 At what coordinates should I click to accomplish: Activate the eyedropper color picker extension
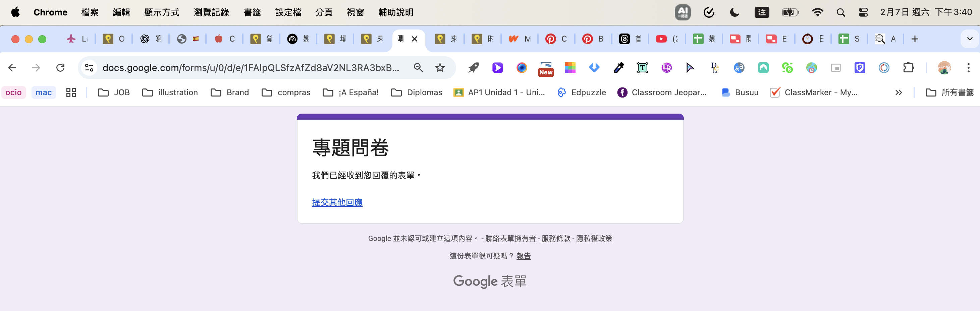click(x=618, y=68)
